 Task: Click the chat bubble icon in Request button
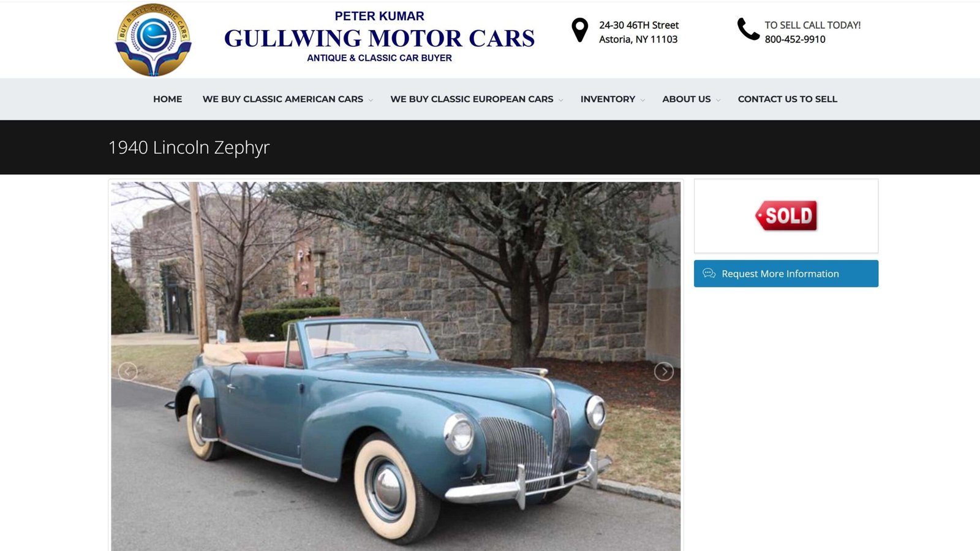[x=709, y=273]
